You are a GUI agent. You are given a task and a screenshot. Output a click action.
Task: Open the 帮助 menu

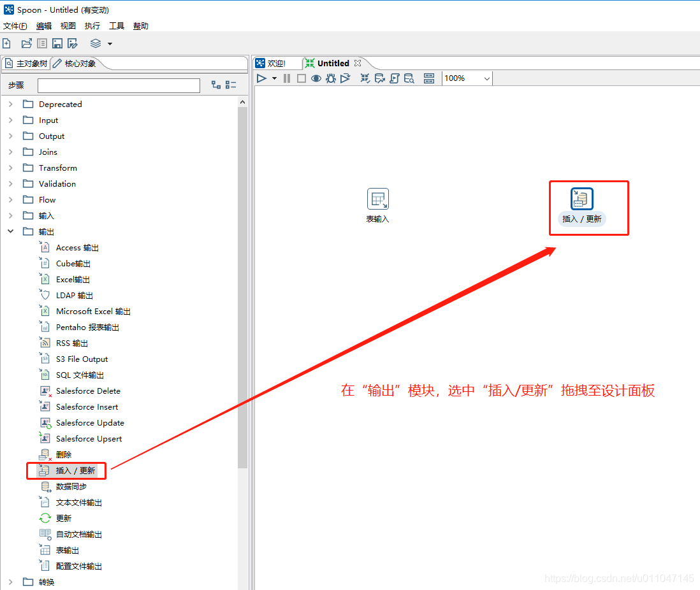pos(141,26)
